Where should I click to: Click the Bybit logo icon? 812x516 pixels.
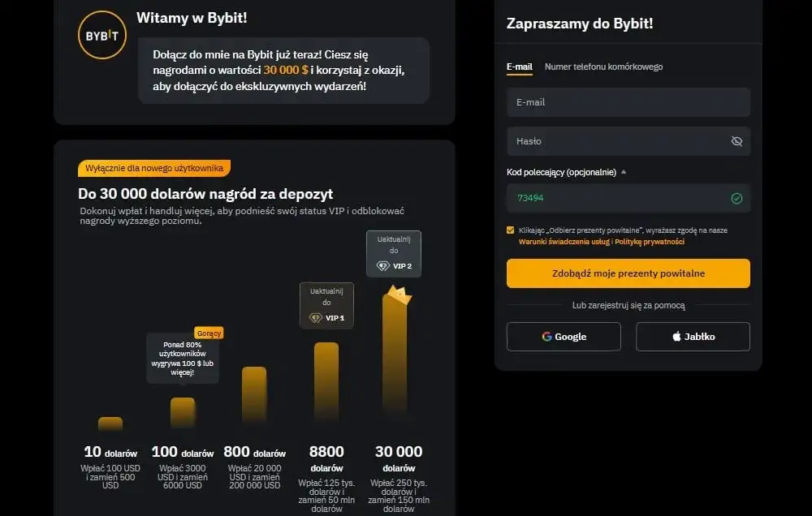point(101,36)
